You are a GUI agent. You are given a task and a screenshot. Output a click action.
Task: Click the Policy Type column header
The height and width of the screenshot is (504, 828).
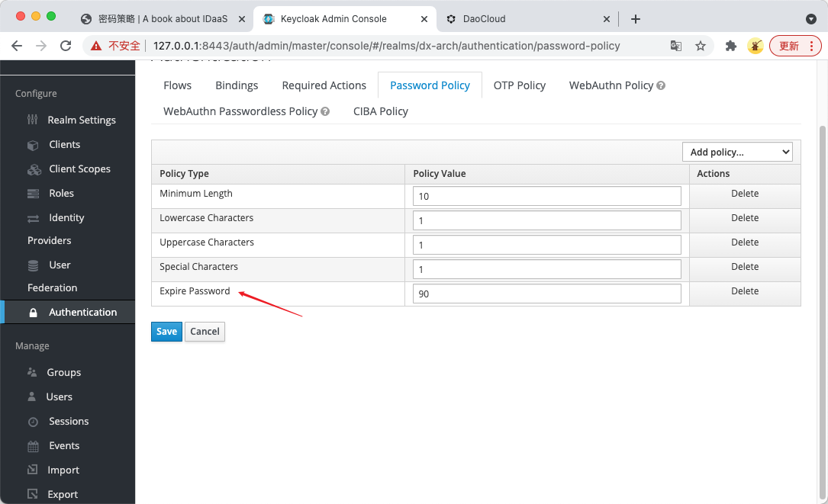click(184, 174)
